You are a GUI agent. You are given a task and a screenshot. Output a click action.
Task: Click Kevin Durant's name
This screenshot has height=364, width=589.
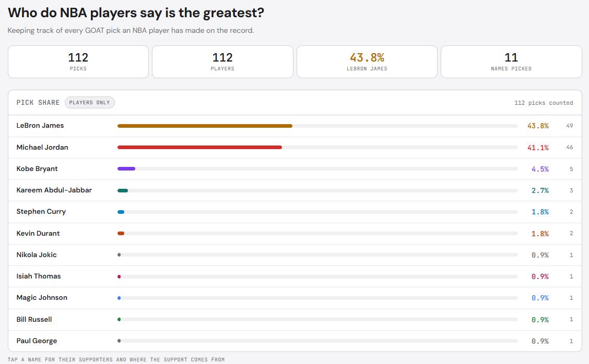tap(38, 234)
